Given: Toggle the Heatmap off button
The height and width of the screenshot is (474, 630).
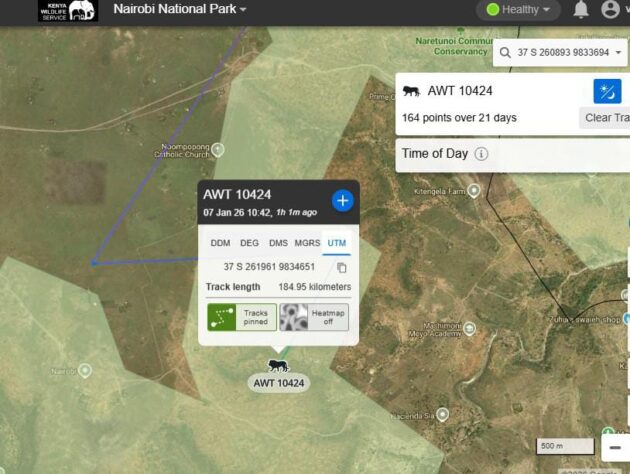Looking at the screenshot, I should 314,317.
